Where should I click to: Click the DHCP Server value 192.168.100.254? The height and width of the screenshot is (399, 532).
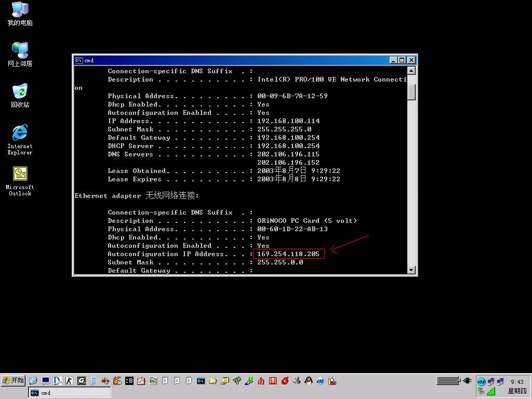288,146
